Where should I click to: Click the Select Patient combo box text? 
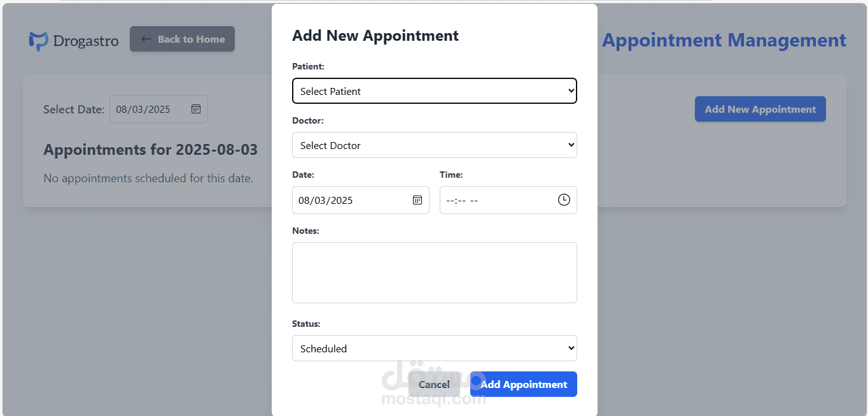pos(330,91)
